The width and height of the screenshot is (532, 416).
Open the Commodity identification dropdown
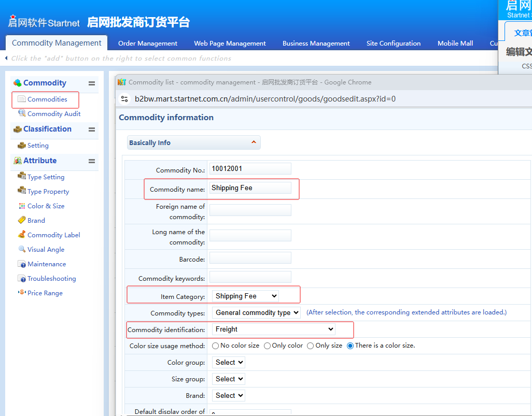[x=273, y=329]
